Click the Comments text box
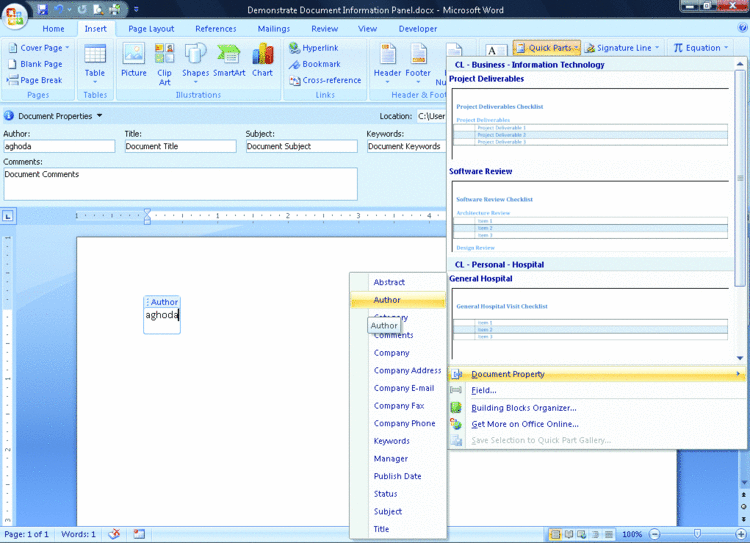Image resolution: width=750 pixels, height=543 pixels. [x=180, y=184]
